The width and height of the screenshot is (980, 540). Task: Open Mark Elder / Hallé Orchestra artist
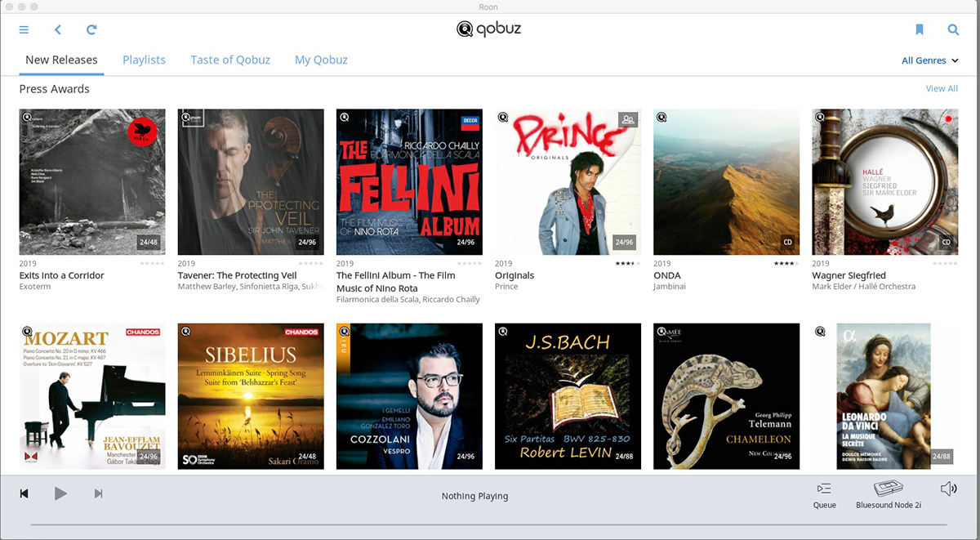coord(864,287)
